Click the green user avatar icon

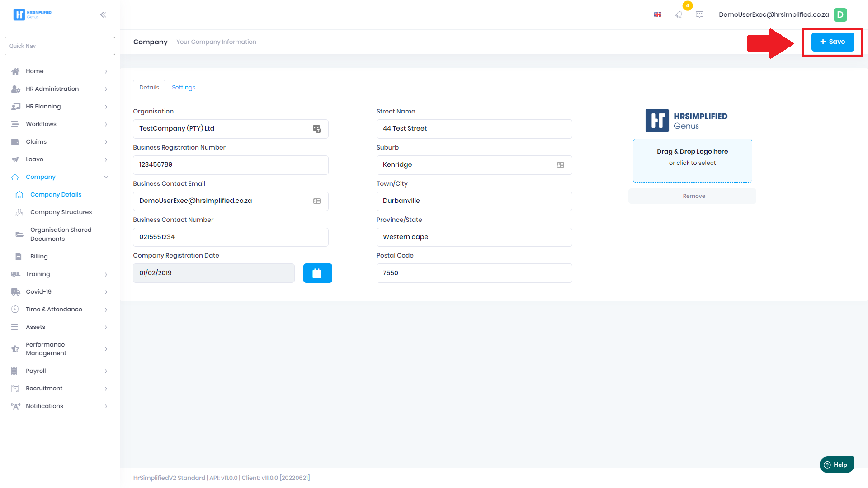click(x=840, y=14)
